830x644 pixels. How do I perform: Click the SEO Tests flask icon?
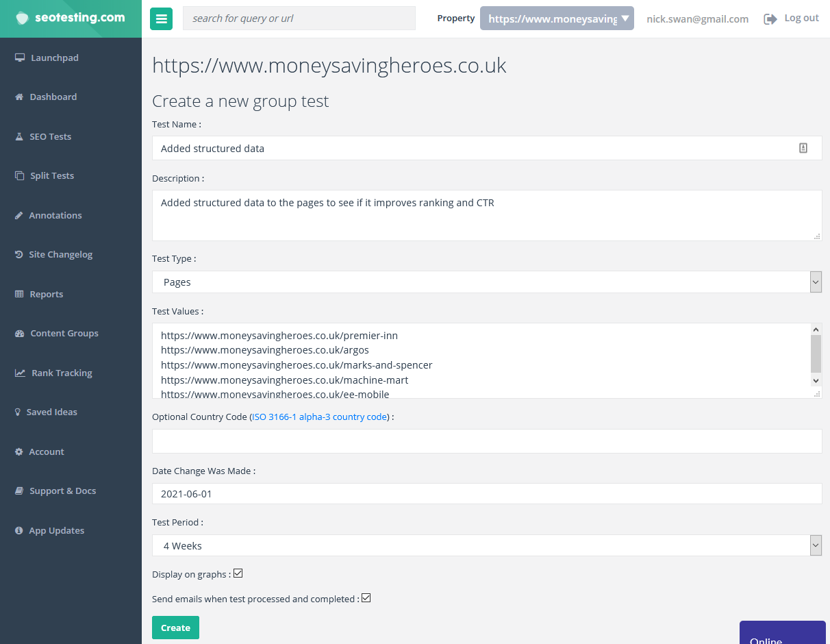point(19,136)
